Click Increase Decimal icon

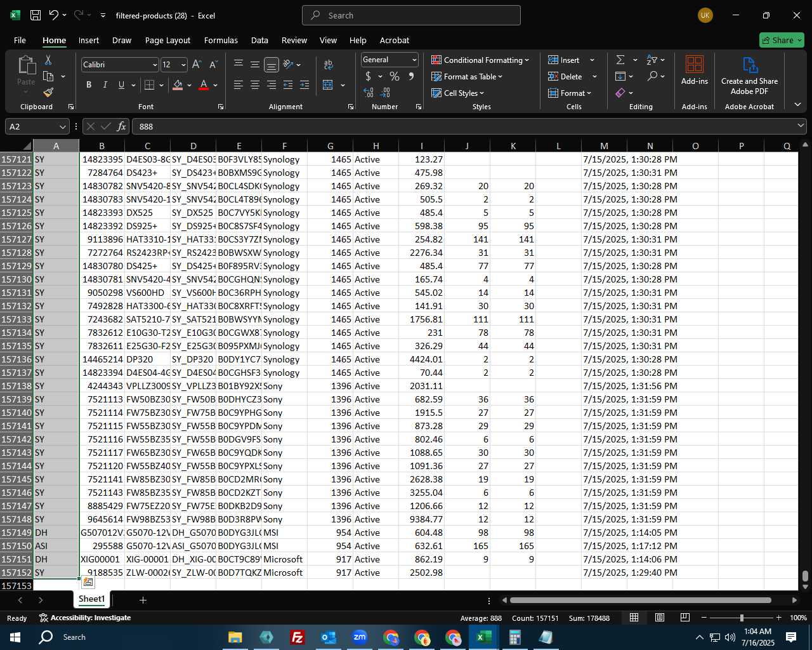tap(369, 93)
